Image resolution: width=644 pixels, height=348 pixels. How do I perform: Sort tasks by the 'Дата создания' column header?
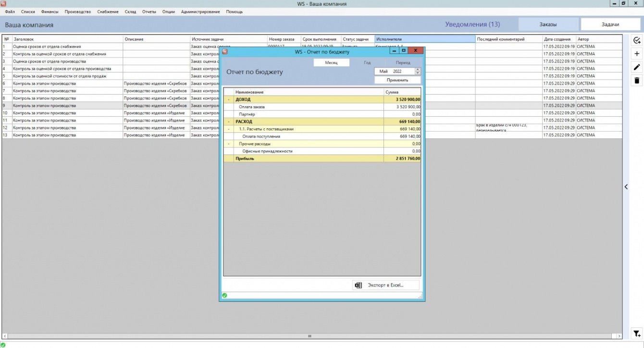pos(559,39)
